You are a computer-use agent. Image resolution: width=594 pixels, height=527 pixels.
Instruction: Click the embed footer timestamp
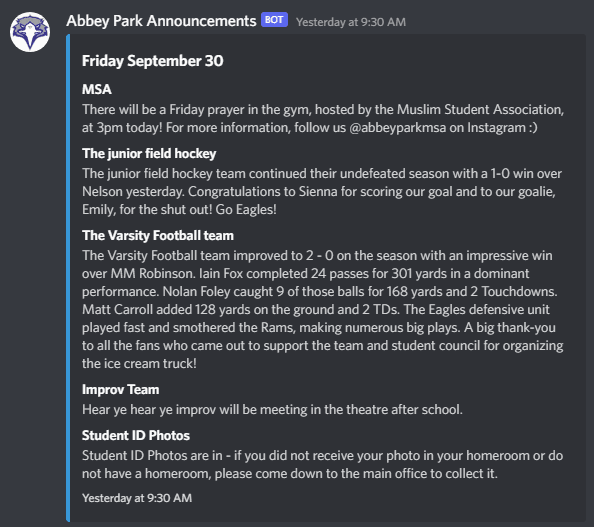[x=137, y=498]
